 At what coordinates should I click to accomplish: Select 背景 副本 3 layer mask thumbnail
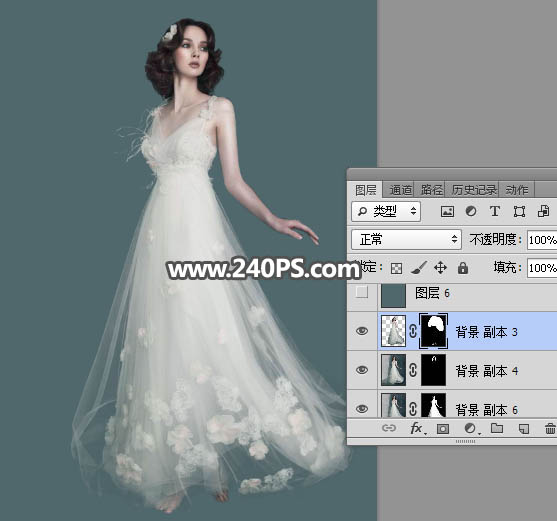tap(433, 331)
